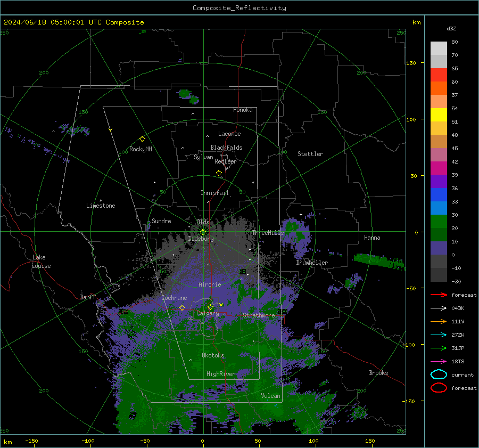Screen dimensions: 479x448
Task: Click the yellow diamond marker above Calgary
Action: 210,307
